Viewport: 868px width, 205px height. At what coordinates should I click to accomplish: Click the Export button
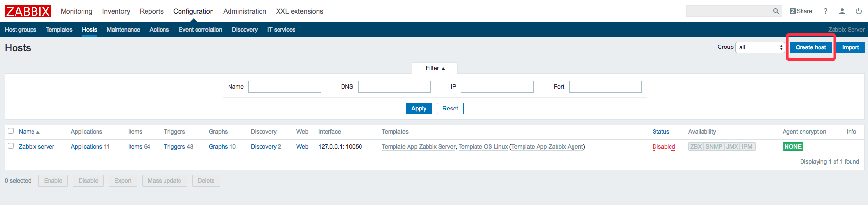click(123, 181)
